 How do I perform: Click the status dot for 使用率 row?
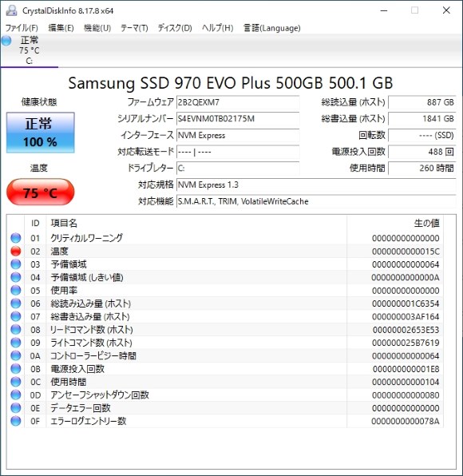click(x=16, y=290)
